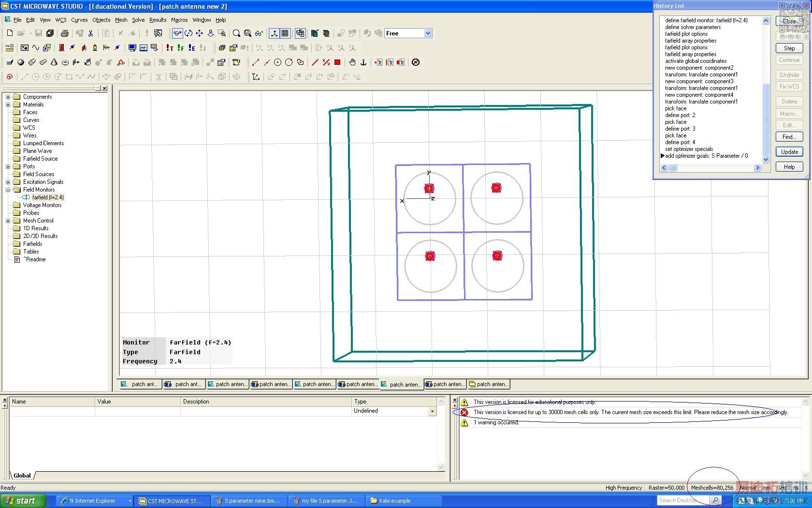Activate the Pan view tool
Screen dimensions: 812x508
[199, 33]
